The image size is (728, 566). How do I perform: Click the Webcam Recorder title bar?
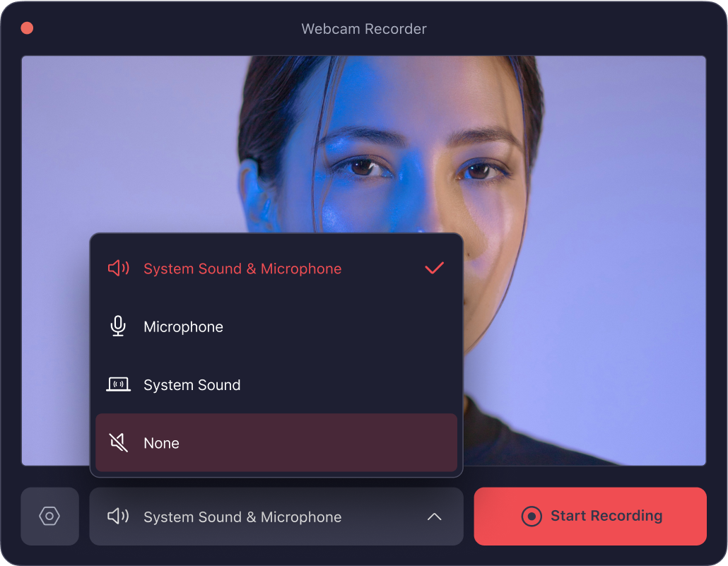click(x=364, y=29)
